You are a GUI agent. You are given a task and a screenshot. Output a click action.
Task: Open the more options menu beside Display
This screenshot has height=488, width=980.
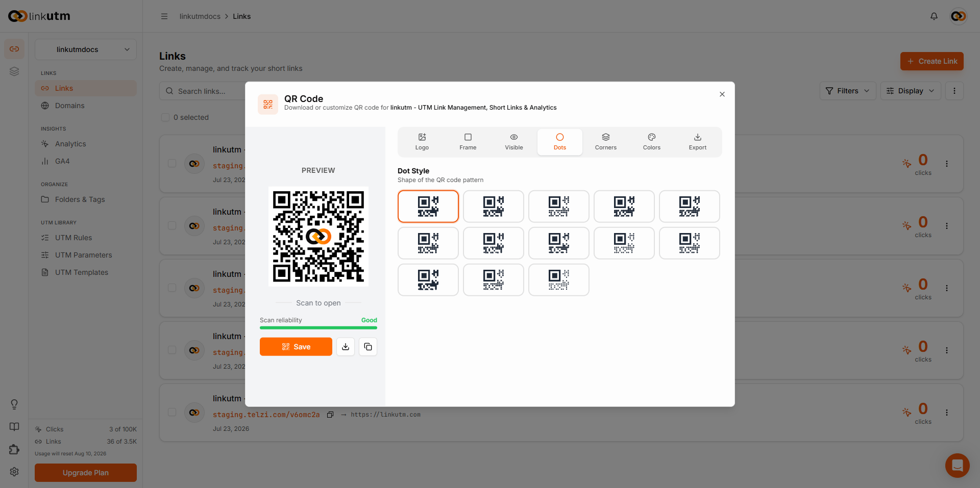click(954, 91)
